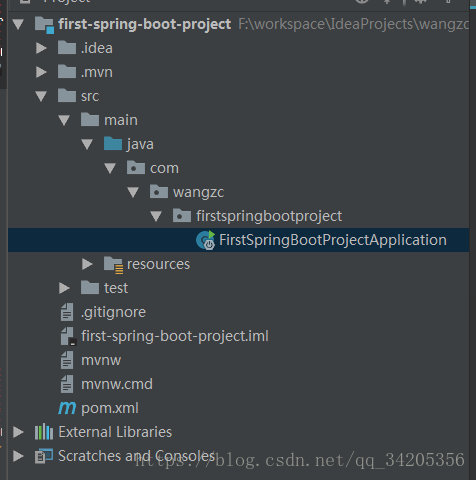The image size is (476, 480).
Task: Collapse the src folder
Action: [41, 96]
